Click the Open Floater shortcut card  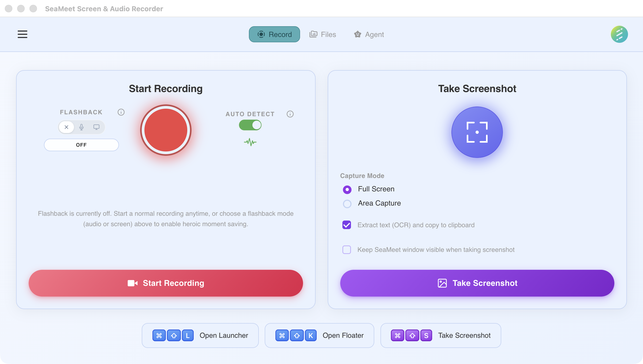(x=319, y=335)
